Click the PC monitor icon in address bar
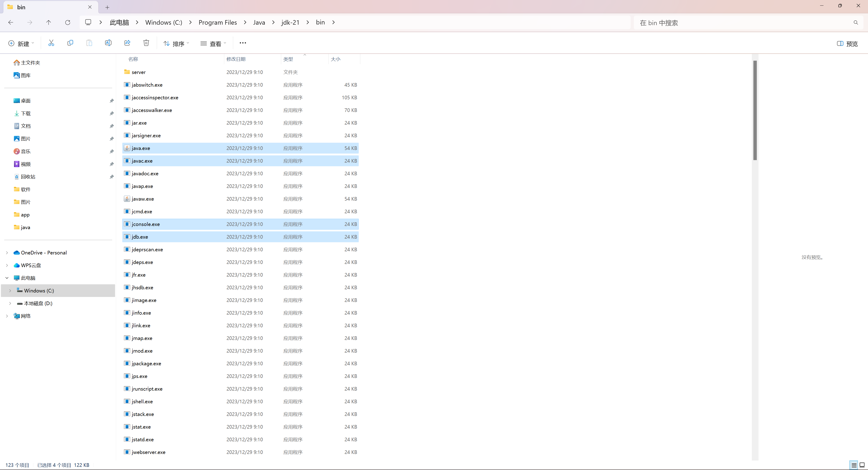Image resolution: width=868 pixels, height=470 pixels. coord(88,22)
